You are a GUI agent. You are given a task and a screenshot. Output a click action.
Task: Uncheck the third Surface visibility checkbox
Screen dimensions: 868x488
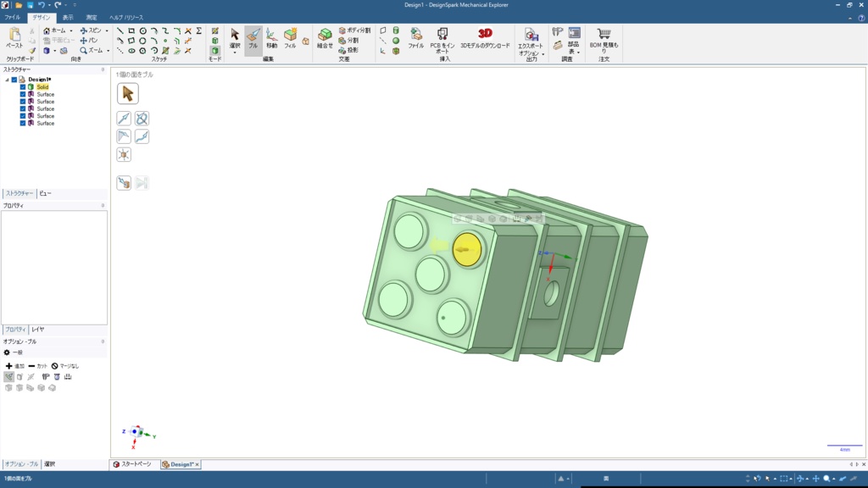23,108
